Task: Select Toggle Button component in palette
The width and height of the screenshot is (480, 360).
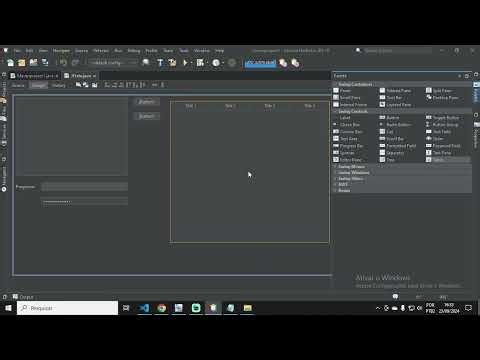Action: pos(443,118)
